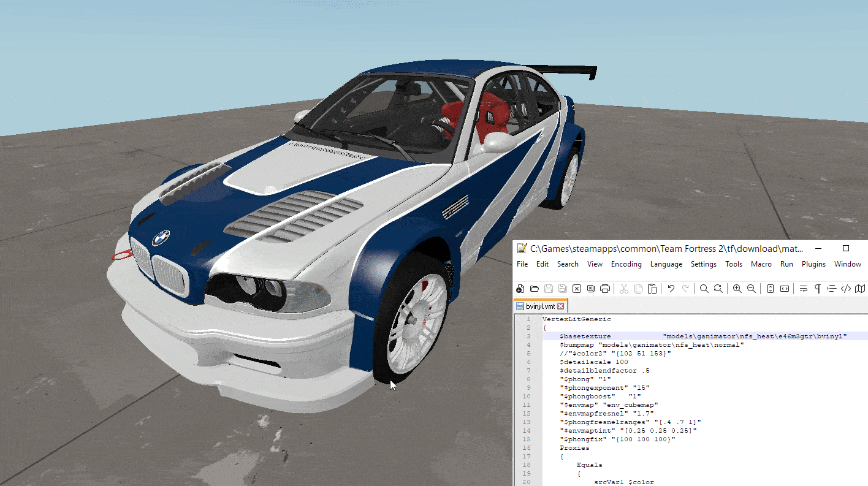Click the car's white front wheel rim
Screen dimensions: 868x486
[x=418, y=324]
